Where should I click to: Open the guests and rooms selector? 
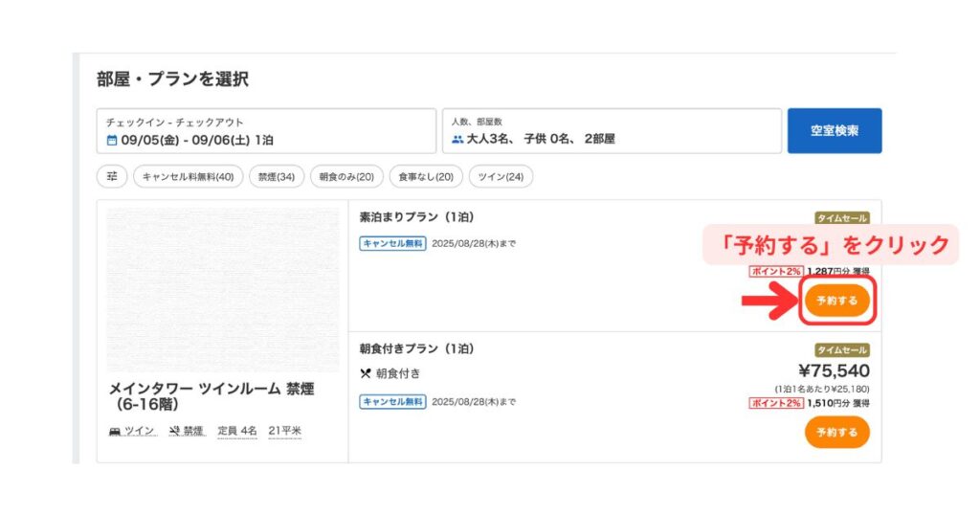[612, 131]
